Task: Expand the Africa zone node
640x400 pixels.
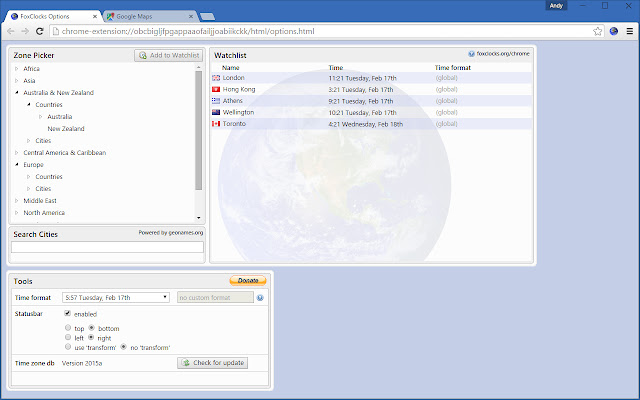Action: pyautogui.click(x=17, y=68)
